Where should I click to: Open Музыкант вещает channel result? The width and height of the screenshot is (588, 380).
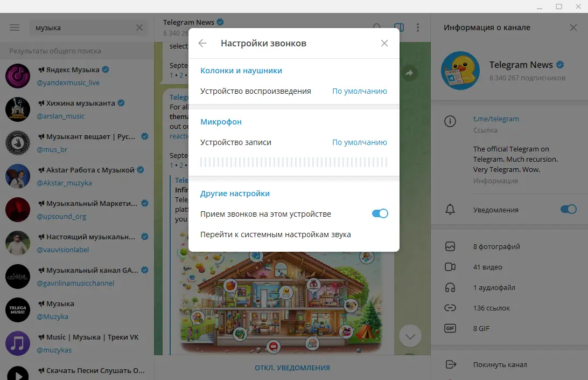[77, 143]
